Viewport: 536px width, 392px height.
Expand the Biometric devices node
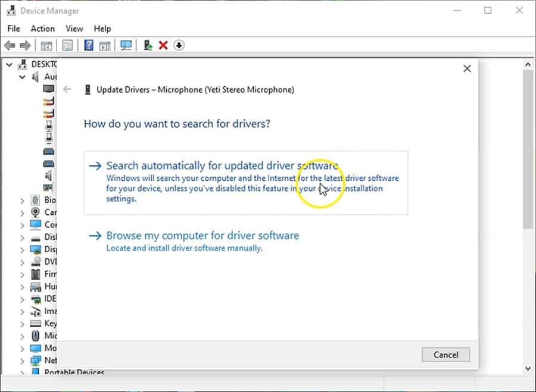[22, 201]
